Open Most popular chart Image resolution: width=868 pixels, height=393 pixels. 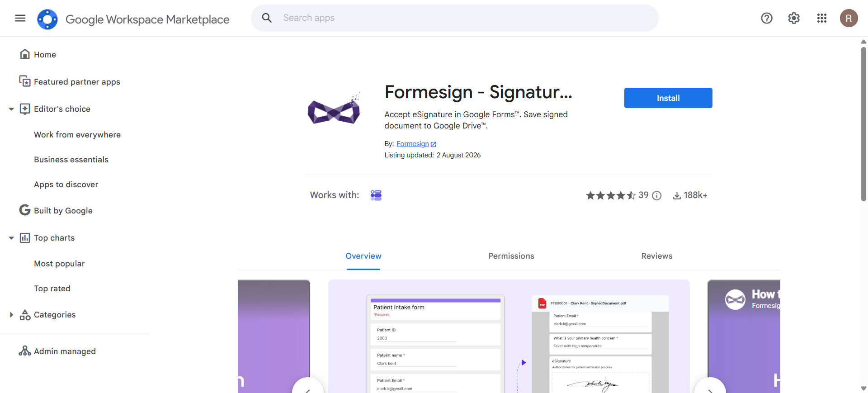pyautogui.click(x=59, y=264)
